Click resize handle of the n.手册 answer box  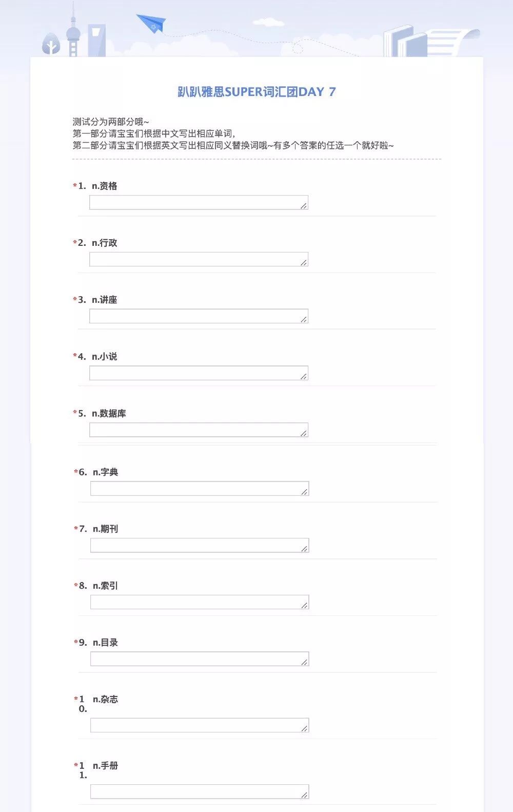[305, 795]
